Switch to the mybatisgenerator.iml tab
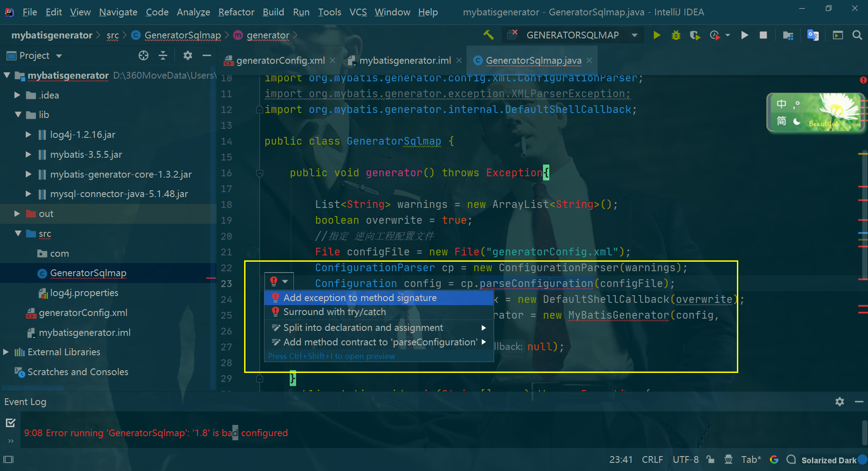The width and height of the screenshot is (868, 471). click(x=405, y=61)
